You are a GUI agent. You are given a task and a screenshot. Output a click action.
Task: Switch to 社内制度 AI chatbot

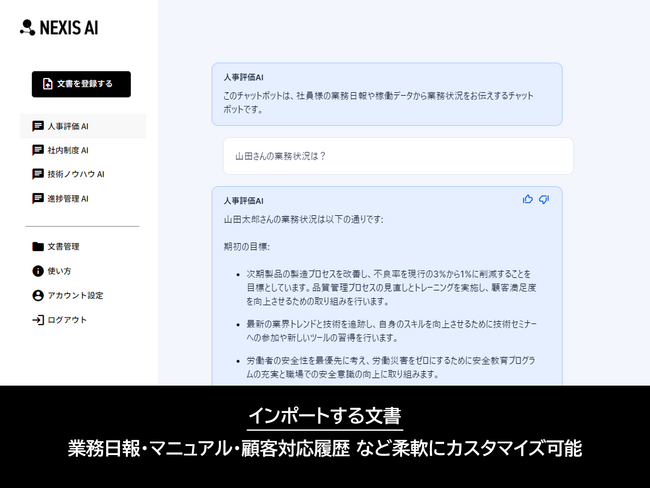click(x=68, y=151)
